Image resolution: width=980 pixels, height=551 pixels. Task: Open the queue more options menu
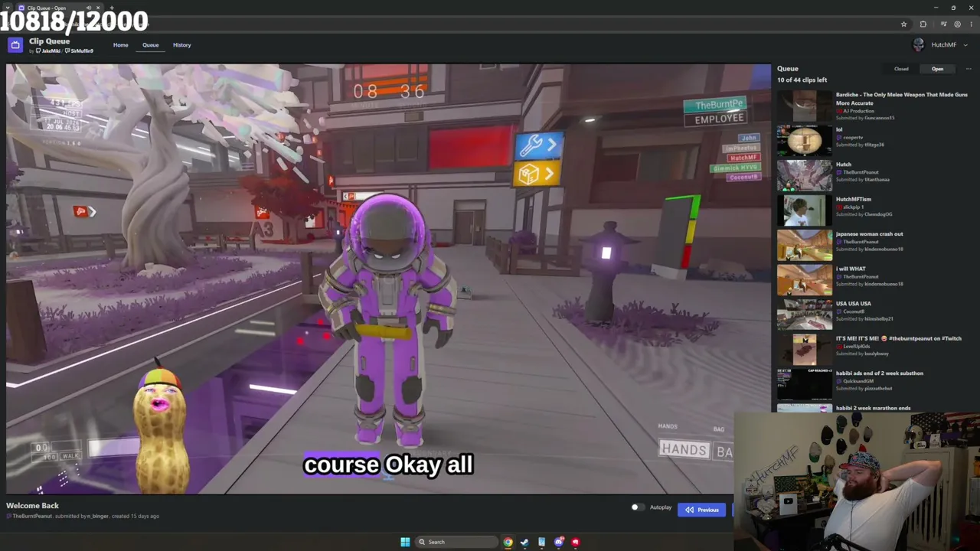pos(969,69)
